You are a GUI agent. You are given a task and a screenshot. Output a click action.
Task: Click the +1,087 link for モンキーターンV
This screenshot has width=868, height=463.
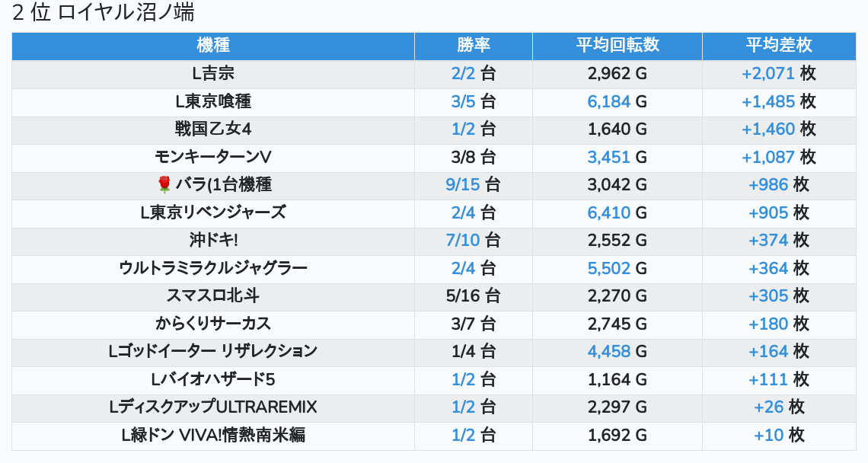(x=768, y=157)
